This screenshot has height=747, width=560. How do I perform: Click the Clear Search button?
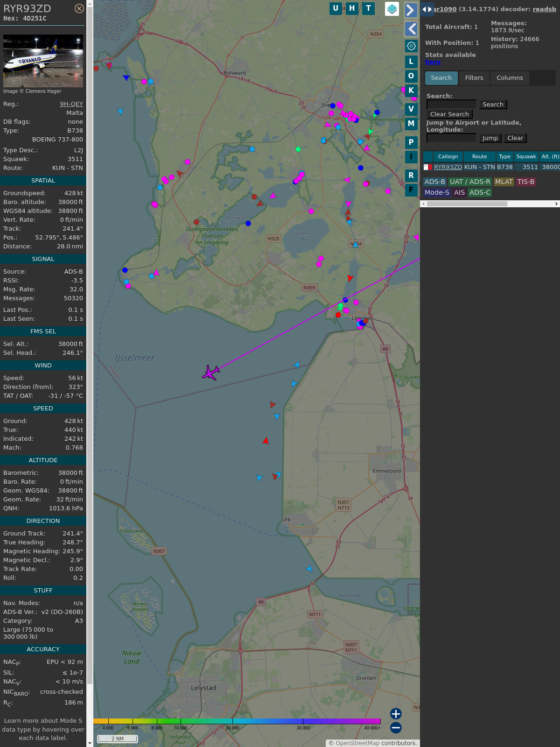pos(449,114)
